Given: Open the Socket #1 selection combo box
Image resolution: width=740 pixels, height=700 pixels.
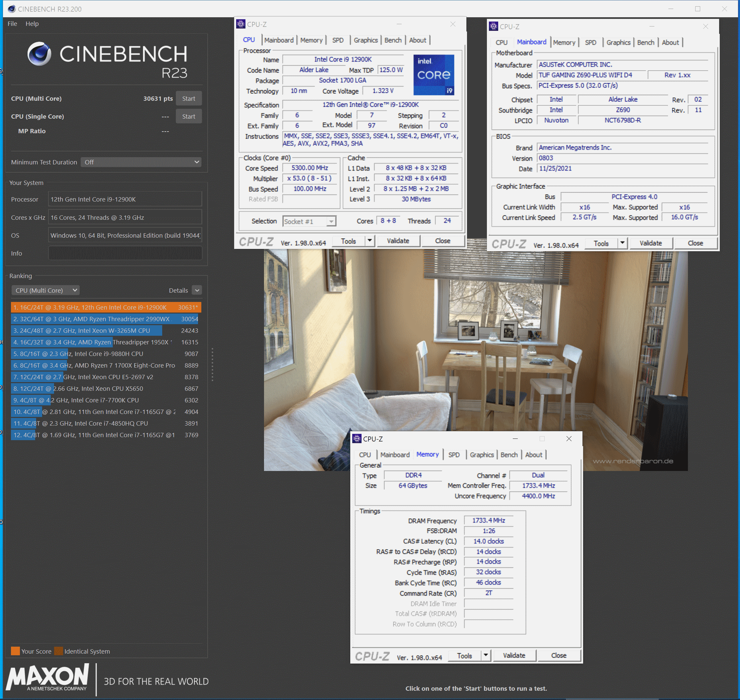Looking at the screenshot, I should tap(309, 221).
